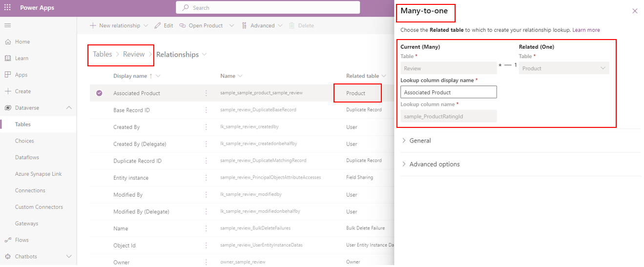
Task: Collapse the left navigation hamburger menu
Action: (x=7, y=25)
